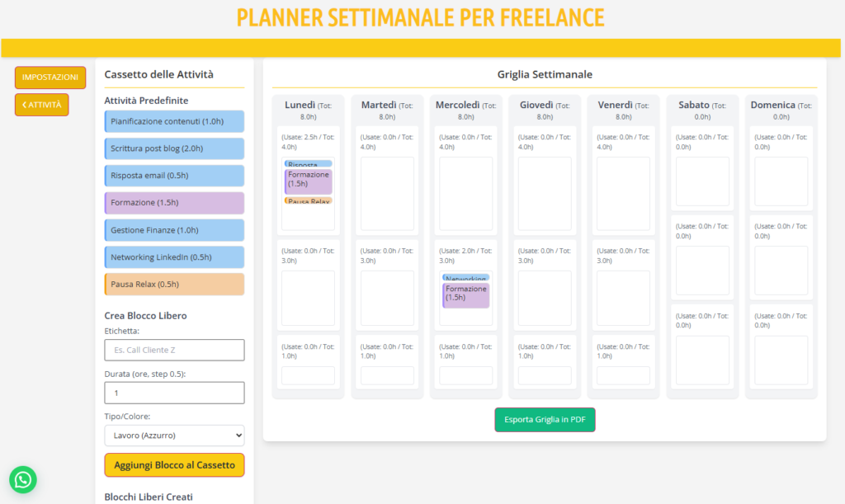This screenshot has width=845, height=504.
Task: Click the Etichetta text field
Action: pyautogui.click(x=174, y=350)
